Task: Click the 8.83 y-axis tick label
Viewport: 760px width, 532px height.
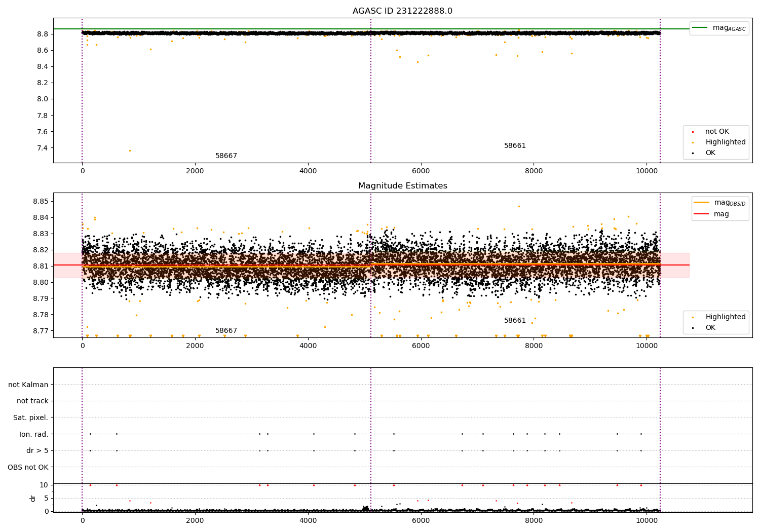Action: coord(41,234)
